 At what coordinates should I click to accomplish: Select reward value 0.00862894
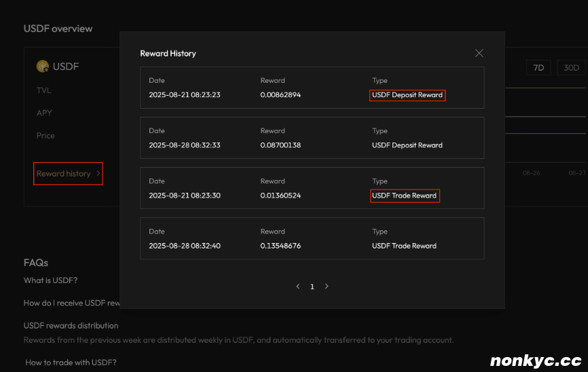(x=280, y=95)
